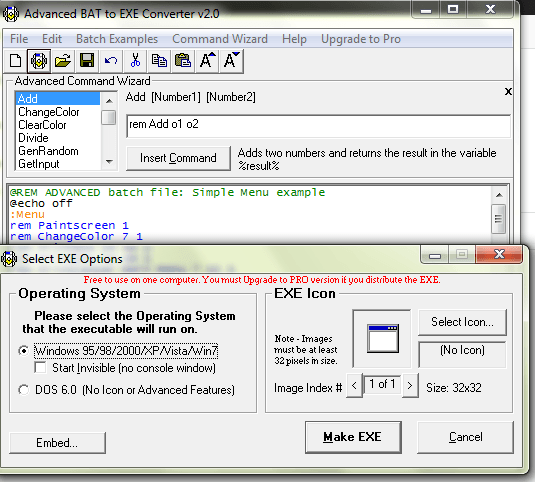Select ChangeColor in the command list
Image resolution: width=535 pixels, height=482 pixels.
58,112
